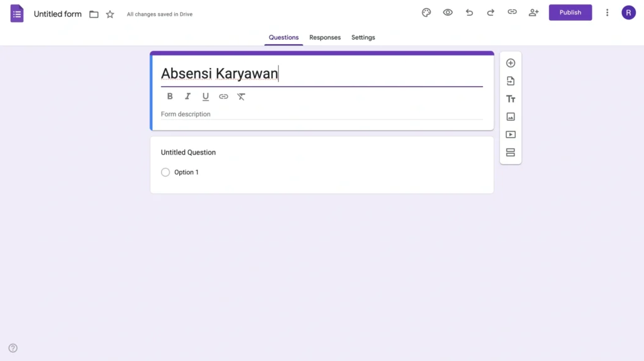Rename the Untitled form document title
Image resolution: width=644 pixels, height=361 pixels.
pos(57,14)
